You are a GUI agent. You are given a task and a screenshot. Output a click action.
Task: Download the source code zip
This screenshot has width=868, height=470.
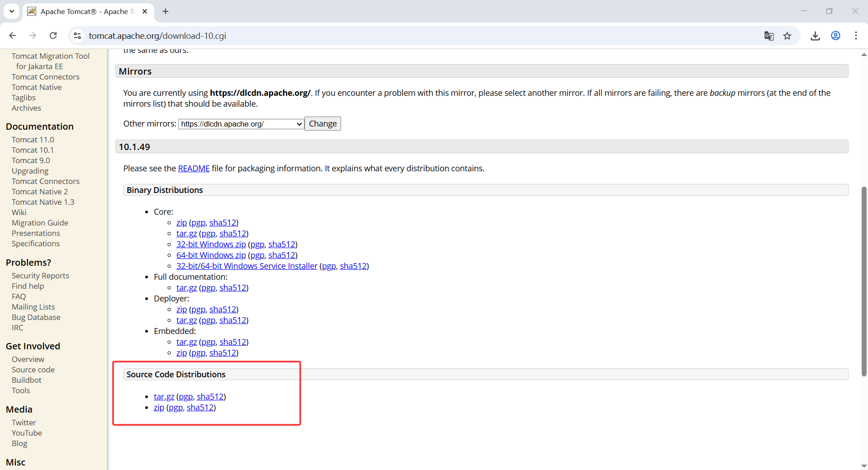(159, 408)
